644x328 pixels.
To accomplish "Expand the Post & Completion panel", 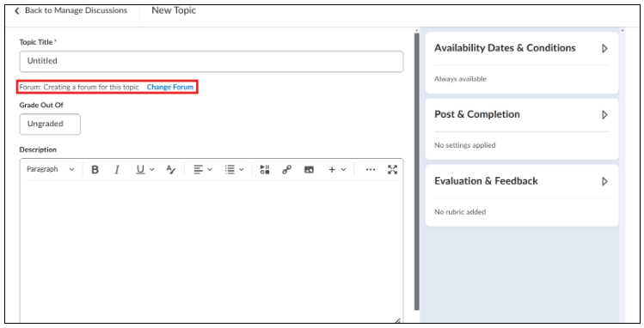I will pos(604,115).
